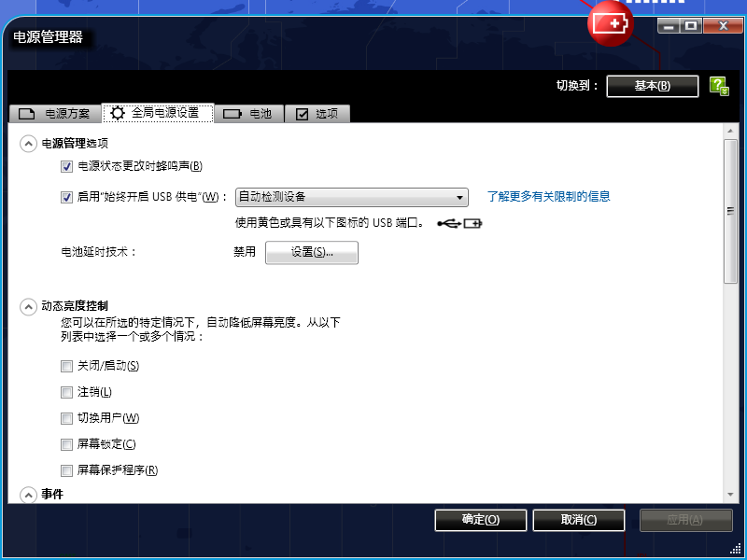
Task: Collapse the 电源管理选项 section
Action: (28, 144)
